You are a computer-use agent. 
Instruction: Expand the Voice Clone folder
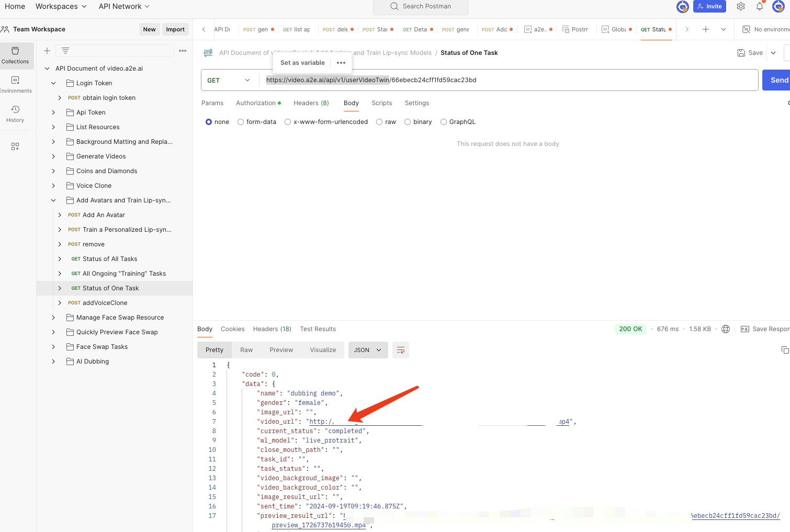click(53, 186)
